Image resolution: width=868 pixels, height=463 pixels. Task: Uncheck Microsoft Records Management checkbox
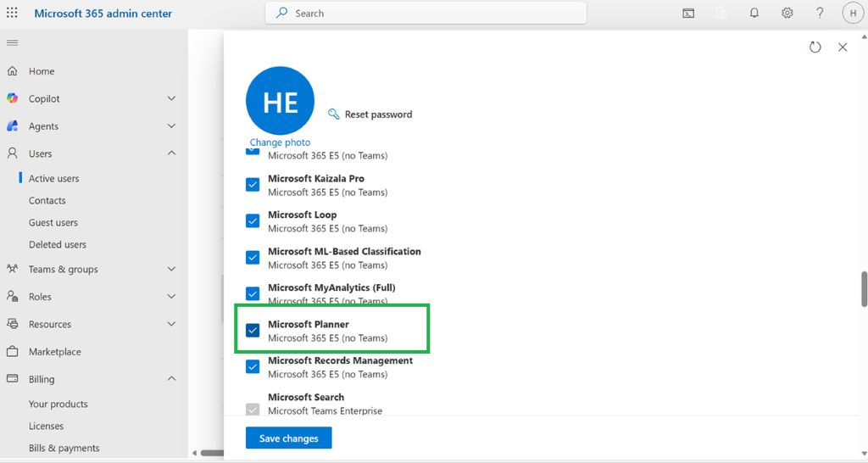point(253,366)
